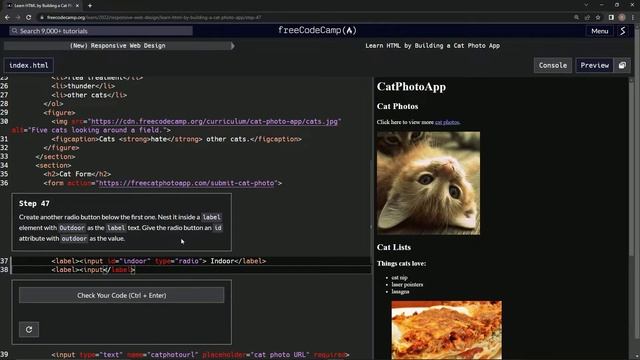Open the browser three-dot menu
The width and height of the screenshot is (640, 360).
[x=633, y=18]
